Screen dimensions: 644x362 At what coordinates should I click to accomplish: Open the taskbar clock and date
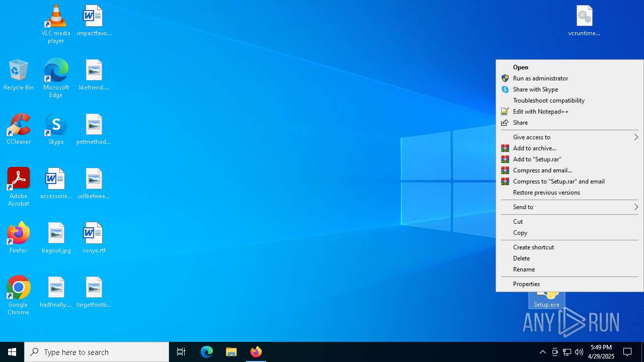point(602,352)
